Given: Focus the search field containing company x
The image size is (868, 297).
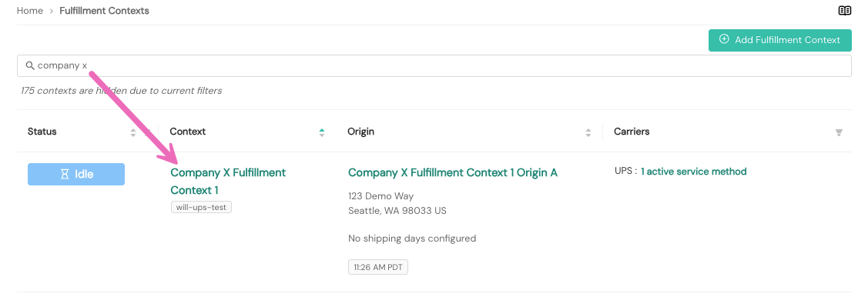Looking at the screenshot, I should [x=434, y=66].
